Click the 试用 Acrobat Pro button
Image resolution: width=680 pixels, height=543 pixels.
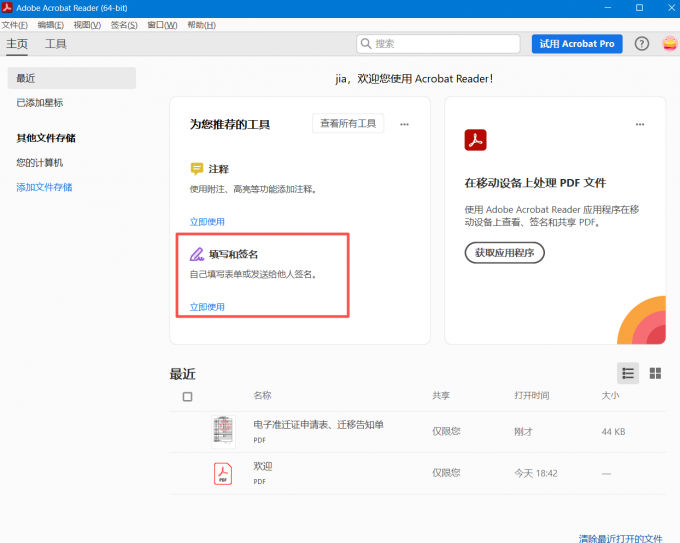pos(577,44)
